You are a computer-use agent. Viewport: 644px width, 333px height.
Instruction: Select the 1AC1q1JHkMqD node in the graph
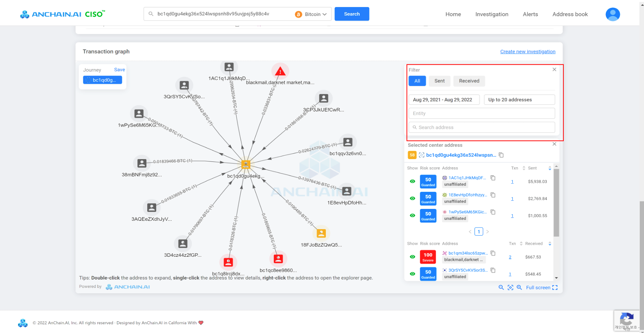(229, 67)
